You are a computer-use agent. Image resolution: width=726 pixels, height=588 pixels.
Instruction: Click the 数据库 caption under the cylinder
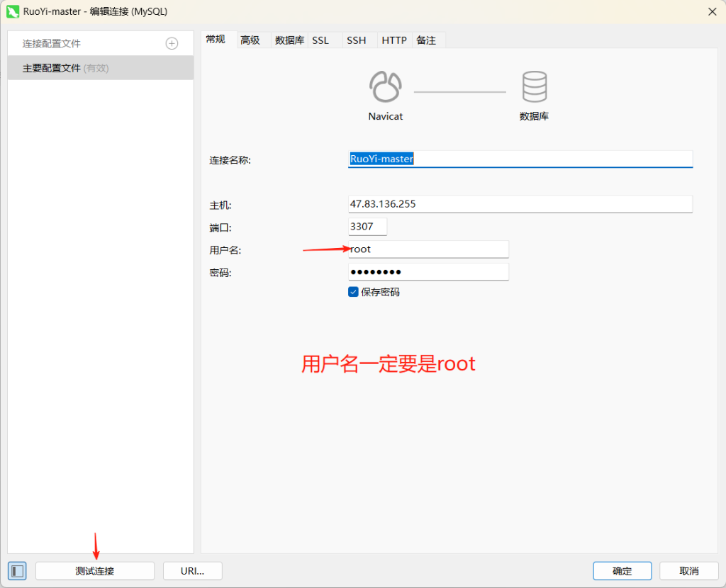click(x=535, y=117)
